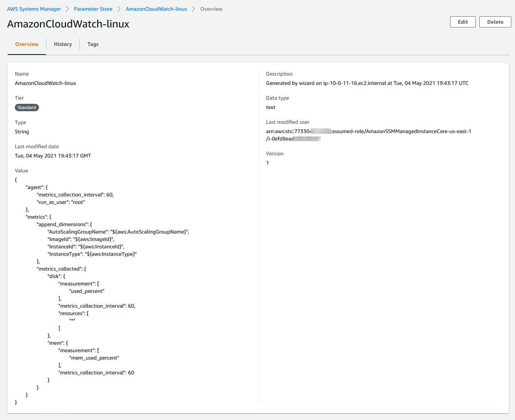The width and height of the screenshot is (515, 420).
Task: Click the "InstanceId" JSON line
Action: tap(86, 247)
